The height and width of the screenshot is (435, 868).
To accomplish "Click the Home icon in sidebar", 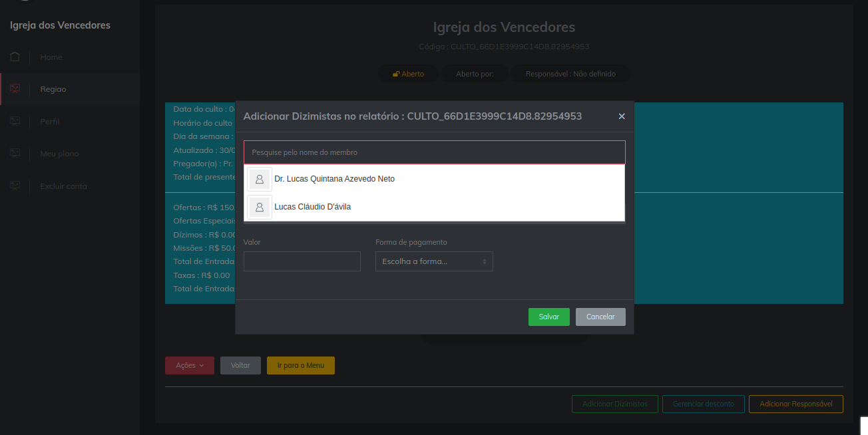I will pyautogui.click(x=15, y=57).
